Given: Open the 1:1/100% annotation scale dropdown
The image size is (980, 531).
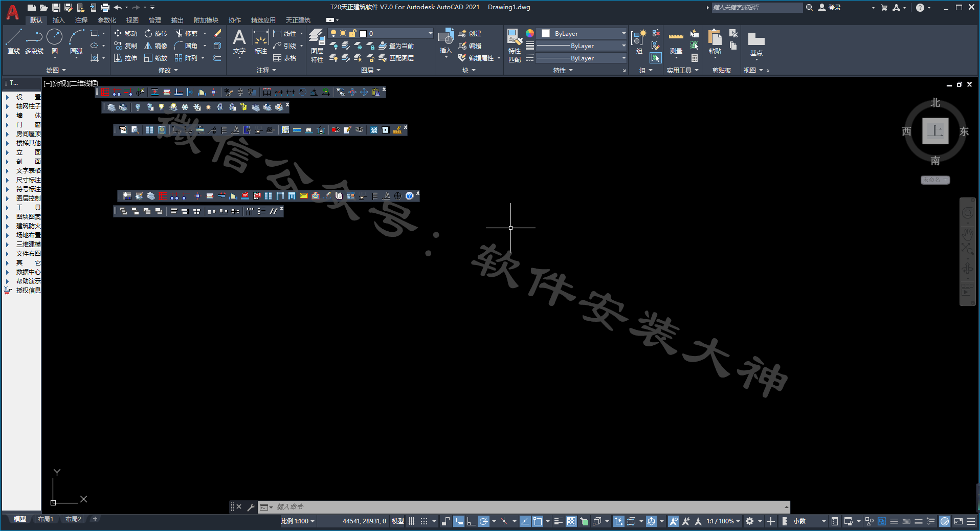Looking at the screenshot, I should pyautogui.click(x=723, y=521).
